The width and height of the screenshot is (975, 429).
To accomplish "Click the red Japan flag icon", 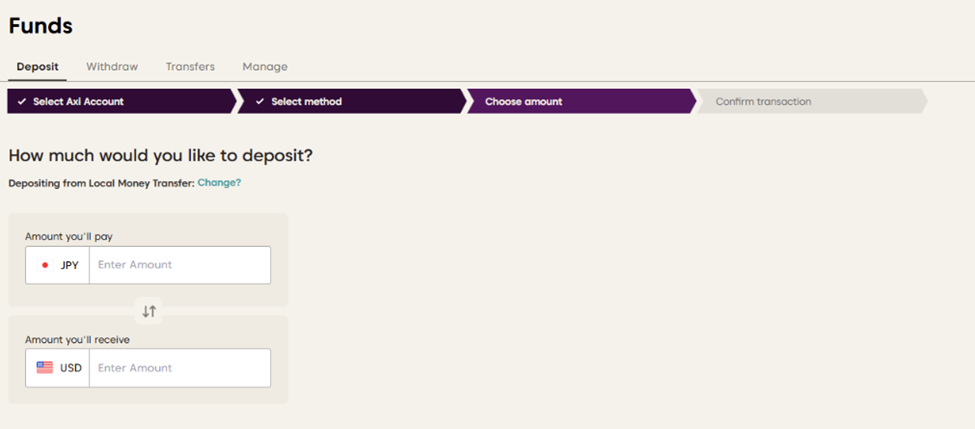I will click(45, 266).
